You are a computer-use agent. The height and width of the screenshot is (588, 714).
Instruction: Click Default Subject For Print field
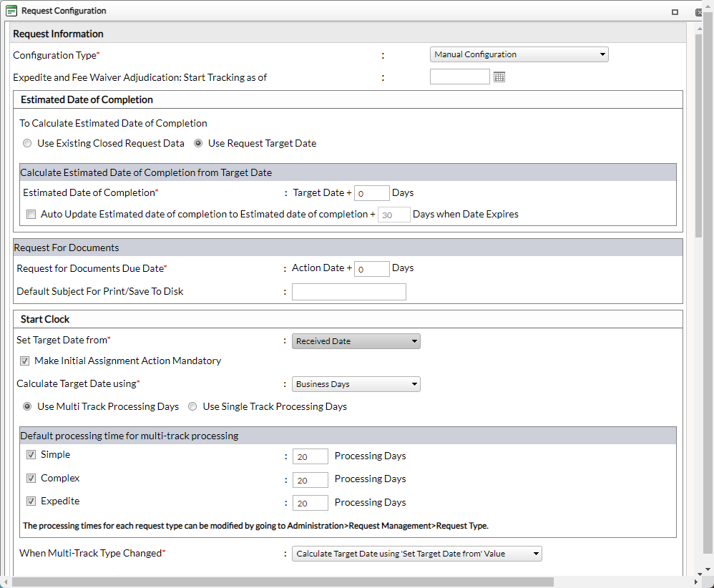coord(349,292)
